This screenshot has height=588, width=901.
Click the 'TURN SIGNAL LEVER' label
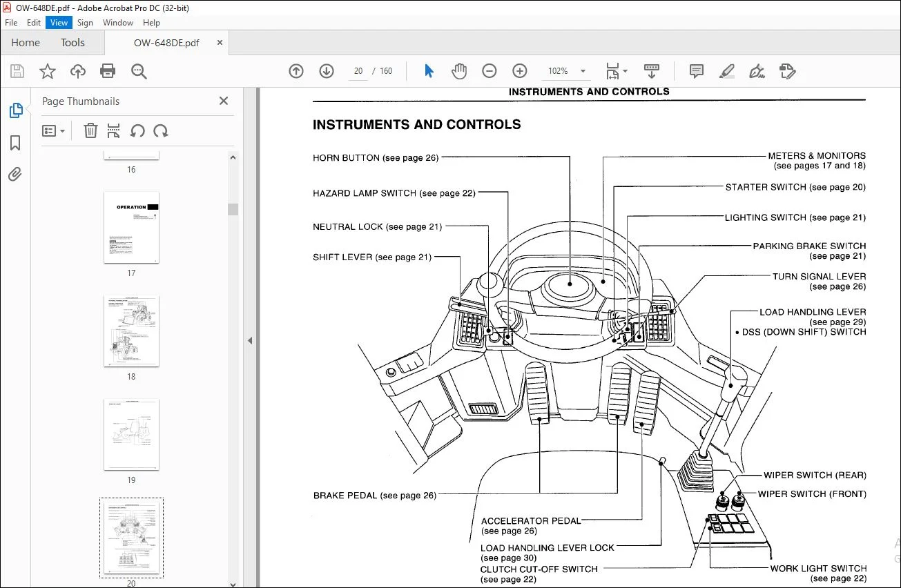coord(819,277)
